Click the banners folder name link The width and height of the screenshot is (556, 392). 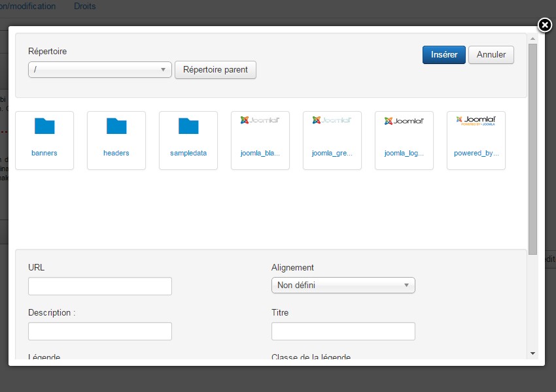(x=44, y=153)
